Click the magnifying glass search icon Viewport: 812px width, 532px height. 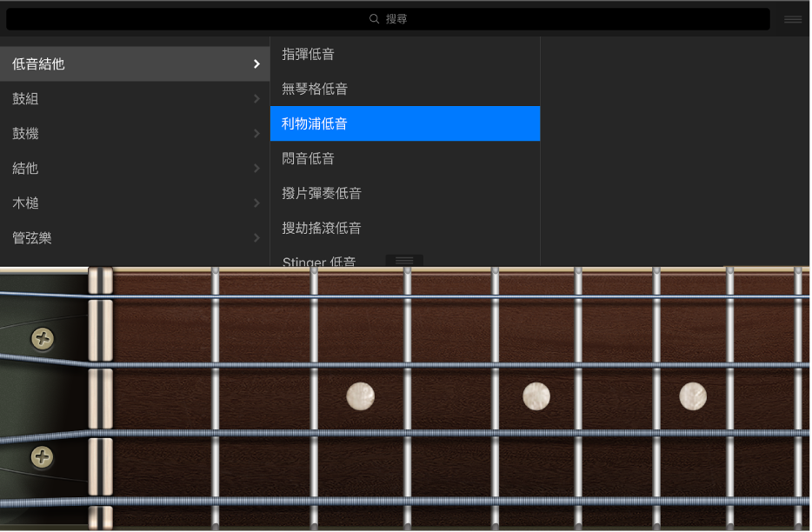pyautogui.click(x=374, y=18)
